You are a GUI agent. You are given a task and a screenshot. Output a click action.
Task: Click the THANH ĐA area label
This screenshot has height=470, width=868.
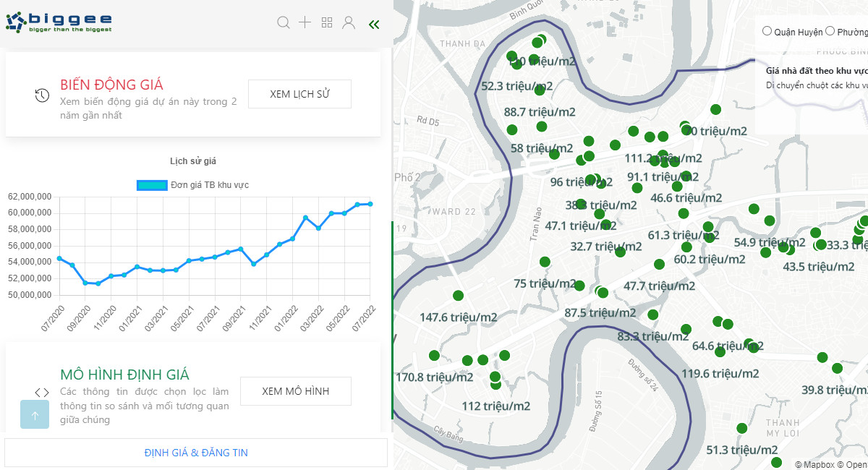(463, 44)
